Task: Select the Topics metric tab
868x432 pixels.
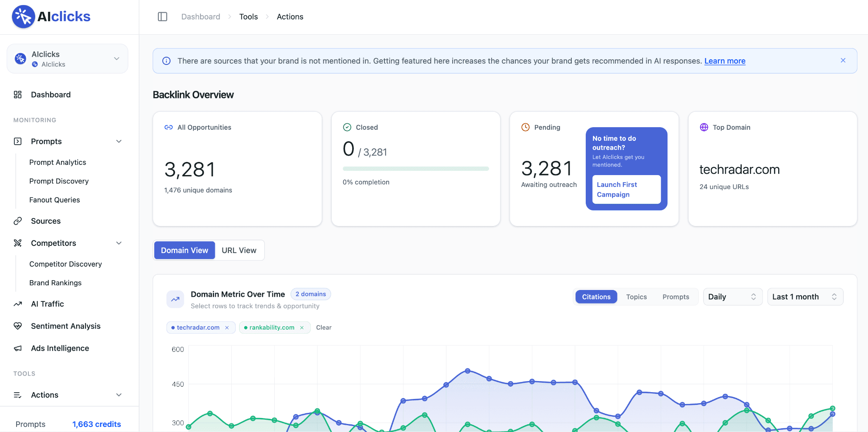Action: point(636,297)
